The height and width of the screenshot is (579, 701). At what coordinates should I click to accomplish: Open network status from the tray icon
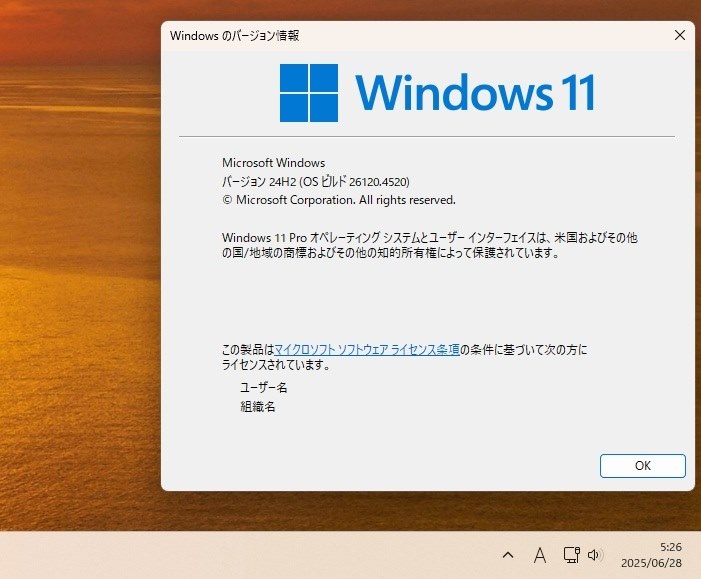point(571,555)
